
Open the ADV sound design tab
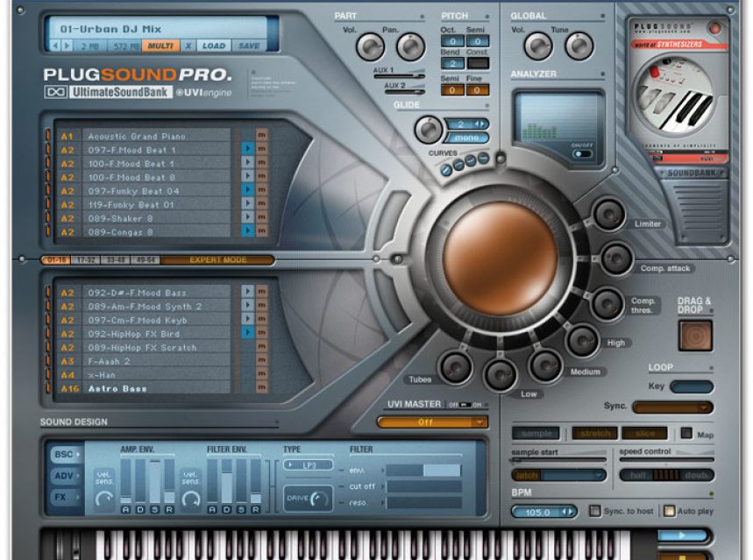(x=65, y=476)
